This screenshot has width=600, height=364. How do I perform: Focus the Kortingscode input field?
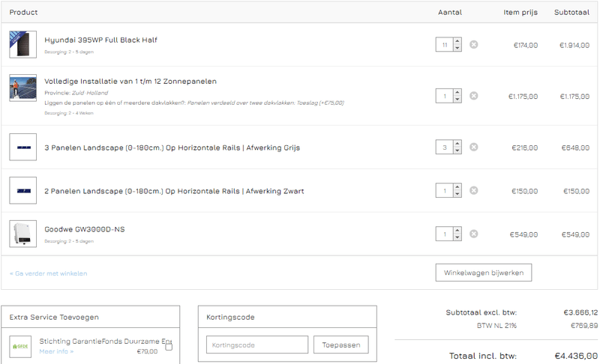coord(256,345)
